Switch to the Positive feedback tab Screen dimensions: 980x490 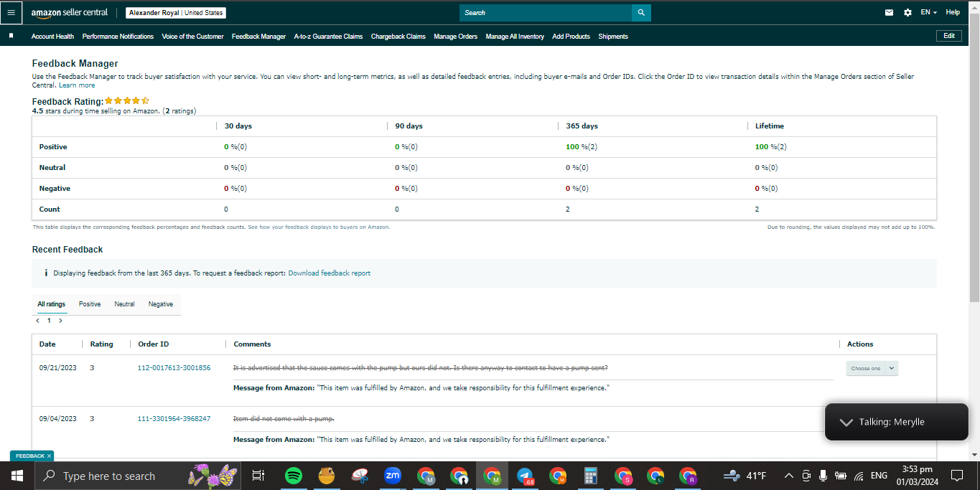(x=90, y=304)
